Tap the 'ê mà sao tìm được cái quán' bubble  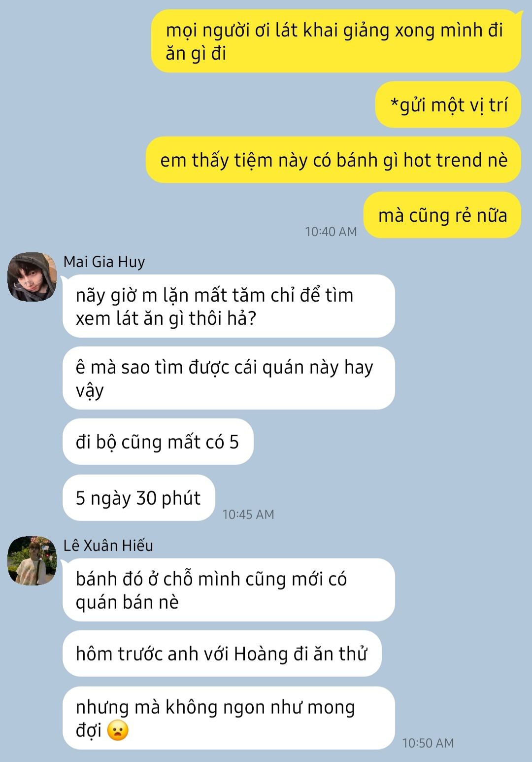point(229,378)
